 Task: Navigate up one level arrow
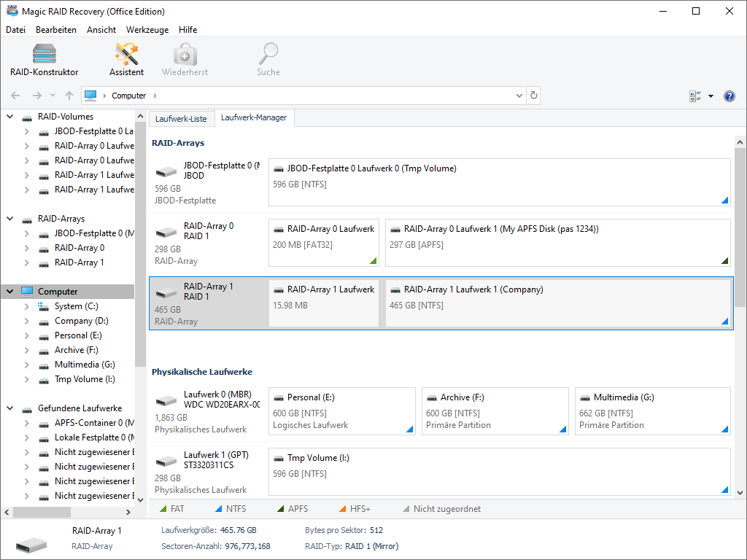tap(69, 96)
